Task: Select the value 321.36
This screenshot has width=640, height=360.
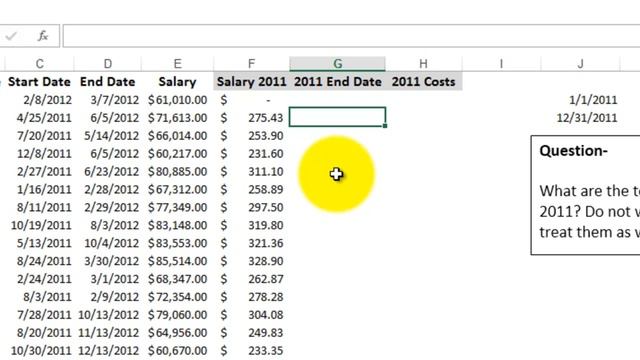Action: (x=251, y=243)
